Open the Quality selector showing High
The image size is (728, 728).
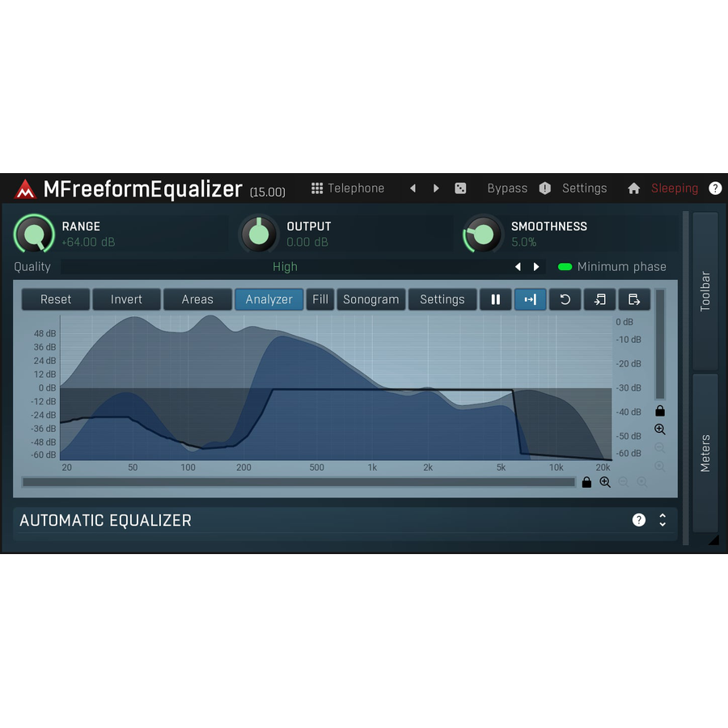[285, 266]
